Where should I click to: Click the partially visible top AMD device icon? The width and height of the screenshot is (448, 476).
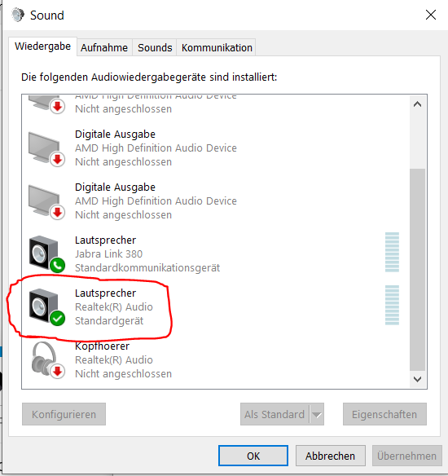[46, 104]
